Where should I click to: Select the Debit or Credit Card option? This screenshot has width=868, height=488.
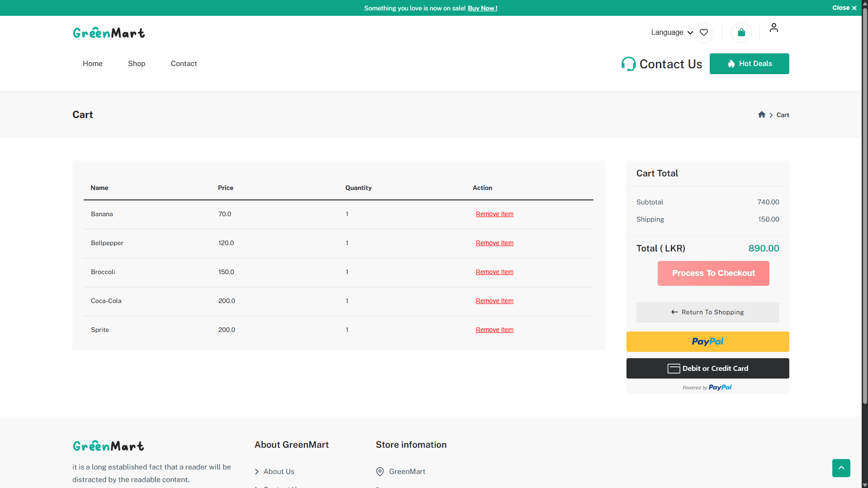707,368
